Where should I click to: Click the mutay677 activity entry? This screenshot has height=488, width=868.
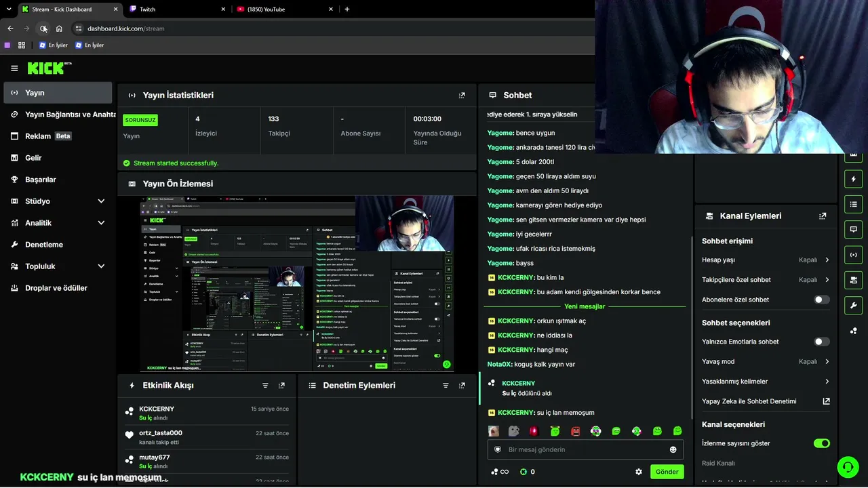click(x=207, y=462)
